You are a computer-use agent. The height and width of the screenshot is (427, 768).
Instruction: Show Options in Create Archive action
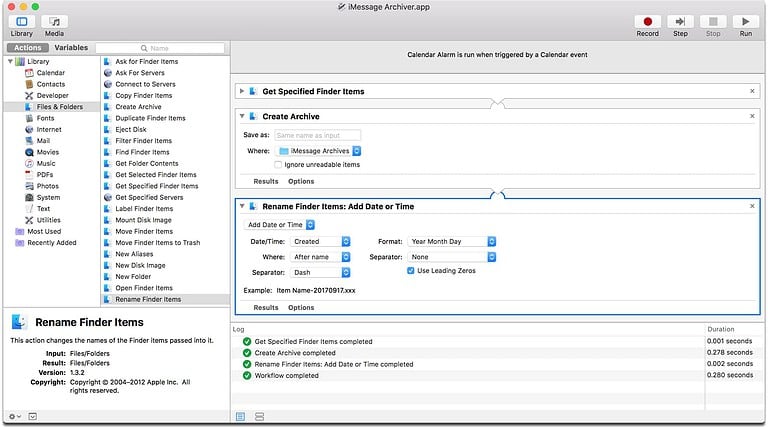[301, 181]
